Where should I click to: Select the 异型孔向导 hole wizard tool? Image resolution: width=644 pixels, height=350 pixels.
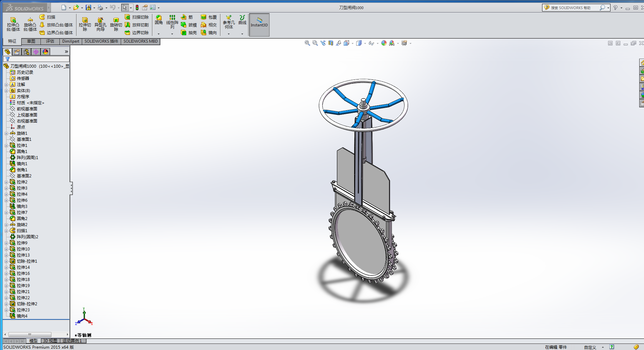[x=100, y=24]
